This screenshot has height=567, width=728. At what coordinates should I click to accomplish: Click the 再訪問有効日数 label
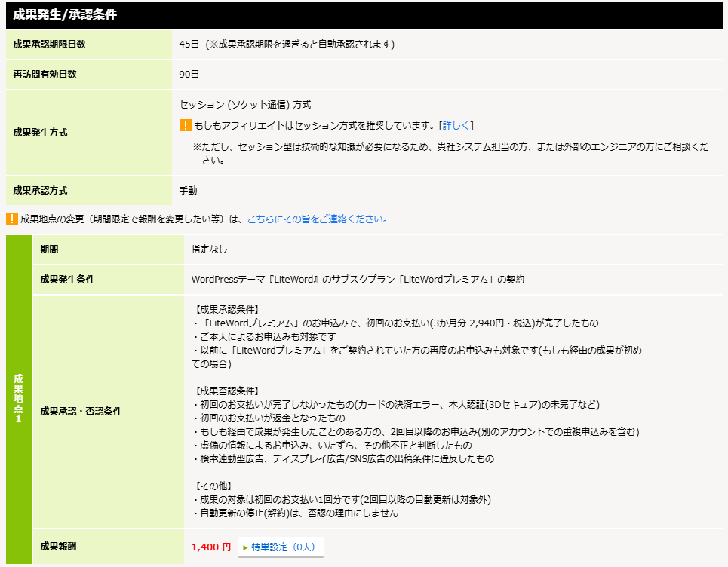coord(45,74)
